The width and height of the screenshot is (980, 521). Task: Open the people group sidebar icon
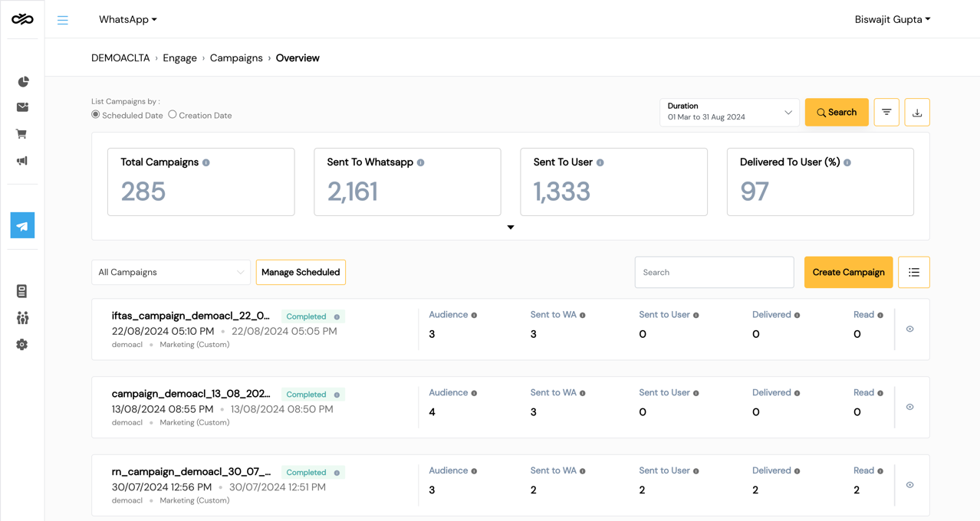(22, 317)
